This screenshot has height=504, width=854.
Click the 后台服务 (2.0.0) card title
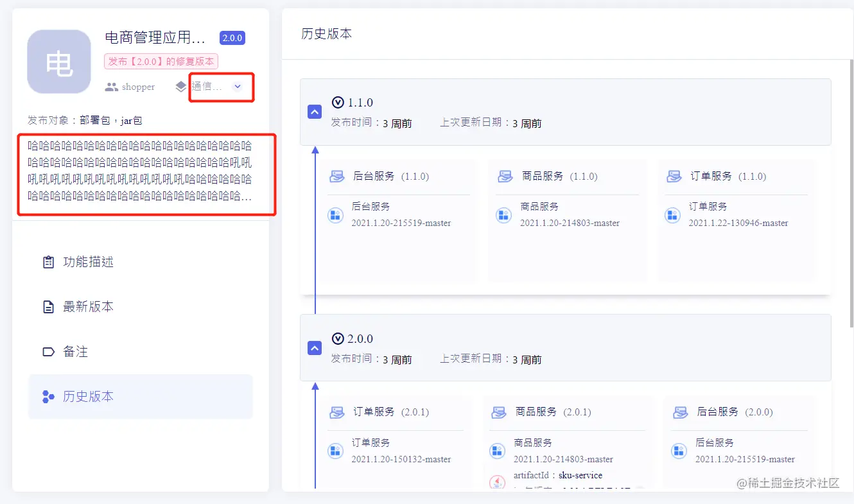[x=735, y=412]
